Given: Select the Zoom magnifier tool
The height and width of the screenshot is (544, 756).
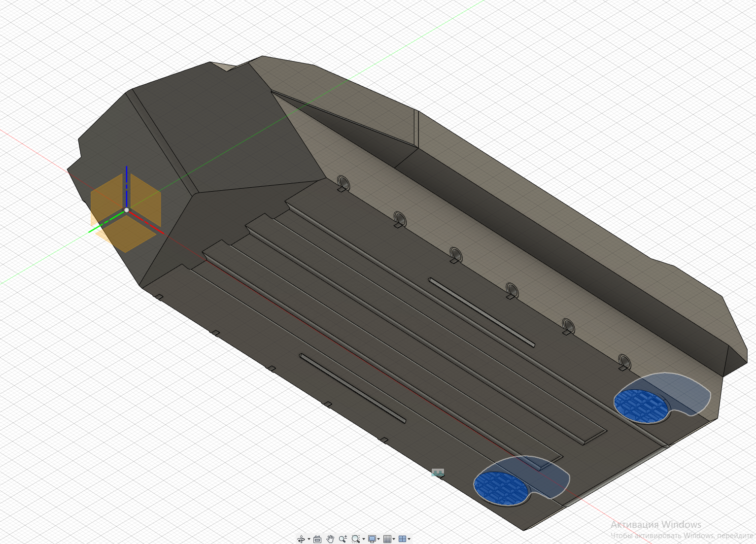Looking at the screenshot, I should point(343,539).
